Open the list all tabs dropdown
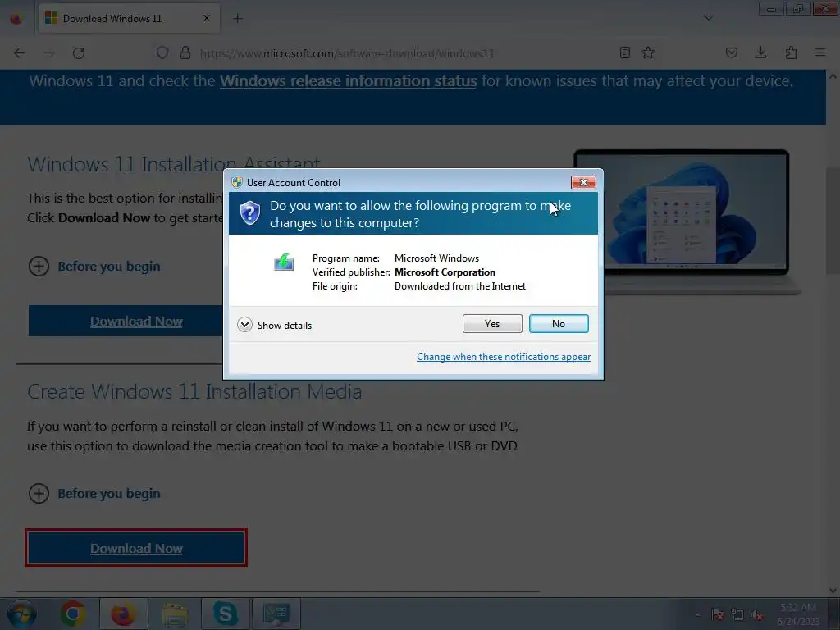840x630 pixels. pyautogui.click(x=708, y=18)
